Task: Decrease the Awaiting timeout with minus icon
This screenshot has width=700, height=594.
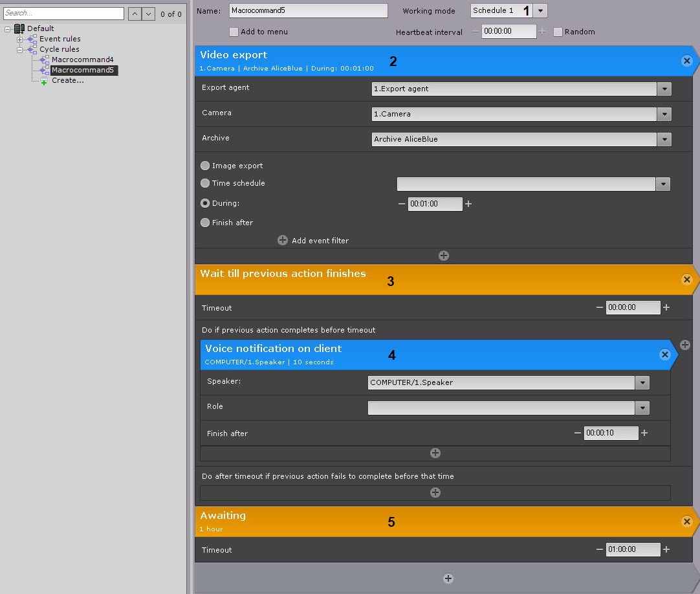Action: (x=599, y=549)
